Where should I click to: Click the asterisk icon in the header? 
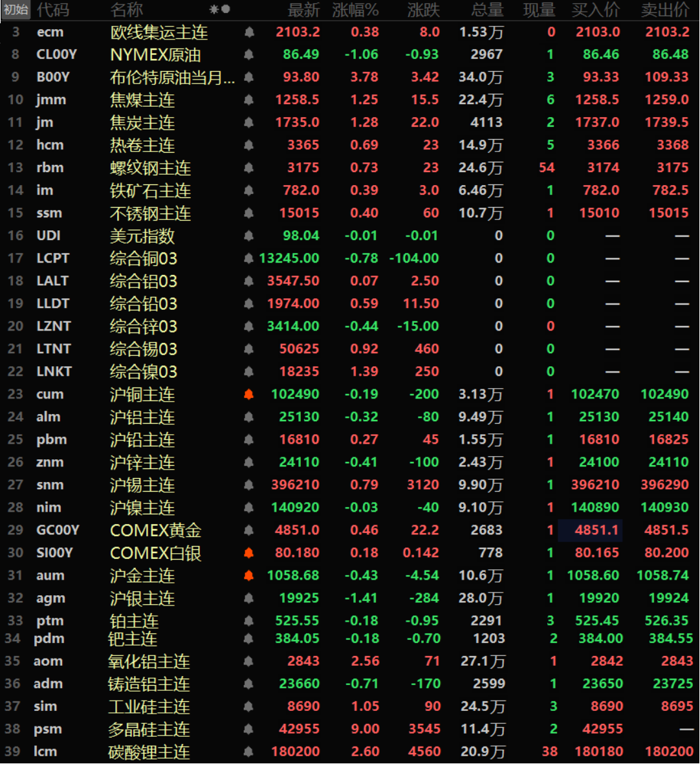[214, 10]
